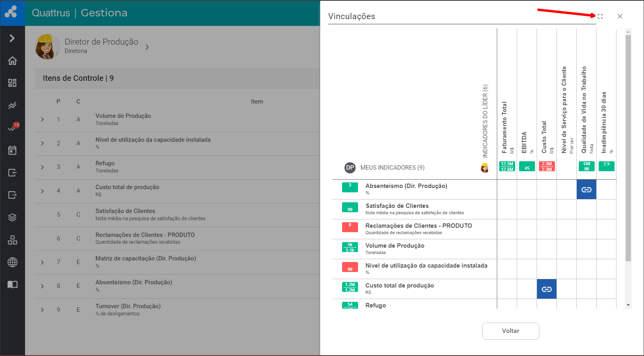This screenshot has width=644, height=356.
Task: Close the Vinculações panel
Action: pyautogui.click(x=620, y=16)
